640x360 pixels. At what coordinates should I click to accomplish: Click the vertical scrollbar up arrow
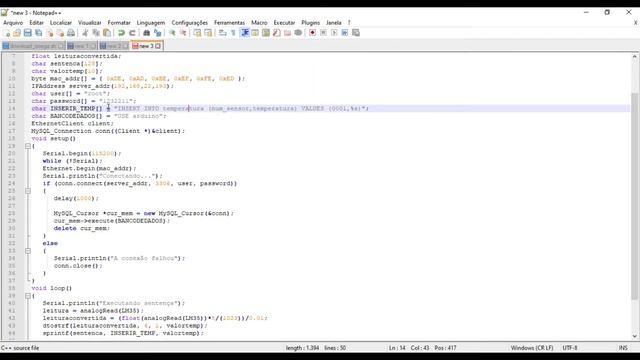pos(634,56)
